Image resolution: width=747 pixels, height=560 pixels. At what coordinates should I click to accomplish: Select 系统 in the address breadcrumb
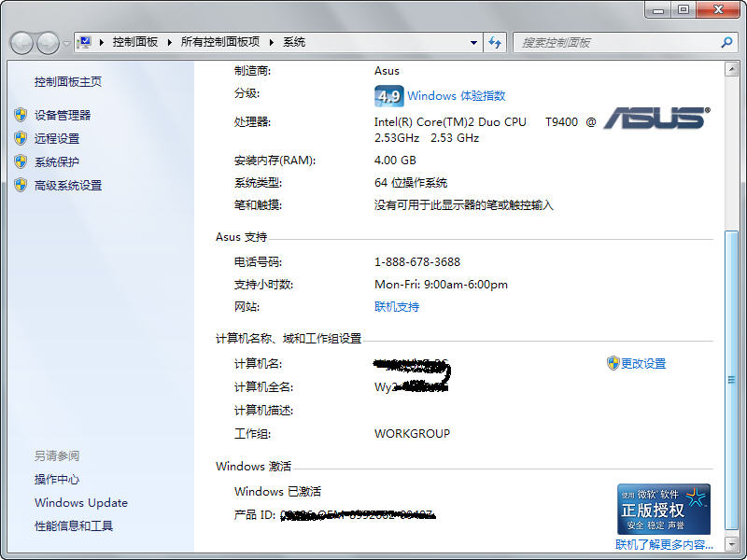pos(294,42)
